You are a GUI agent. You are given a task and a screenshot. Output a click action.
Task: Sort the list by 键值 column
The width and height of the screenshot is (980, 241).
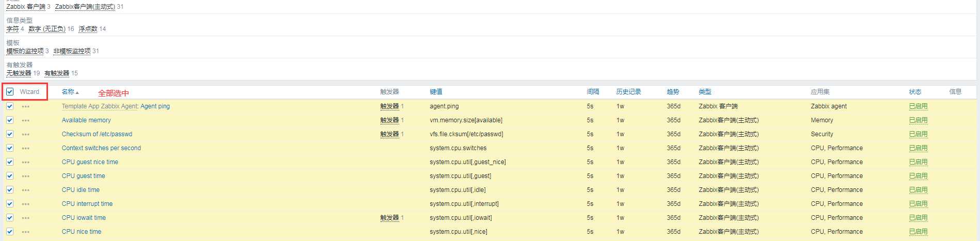436,92
